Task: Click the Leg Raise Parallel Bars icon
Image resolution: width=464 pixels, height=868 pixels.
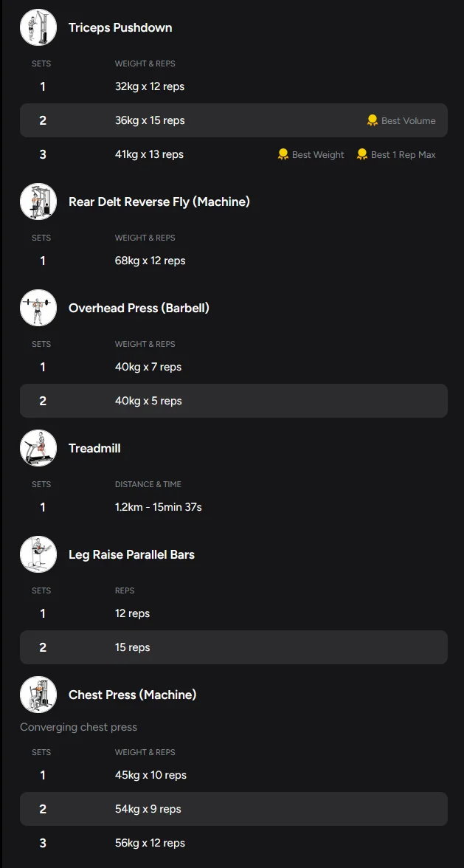Action: click(x=38, y=554)
